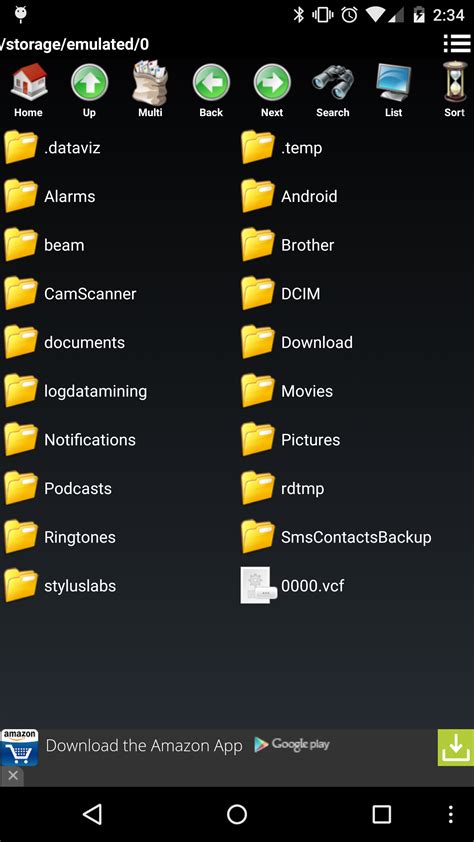Open the Notifications folder icon

point(21,440)
